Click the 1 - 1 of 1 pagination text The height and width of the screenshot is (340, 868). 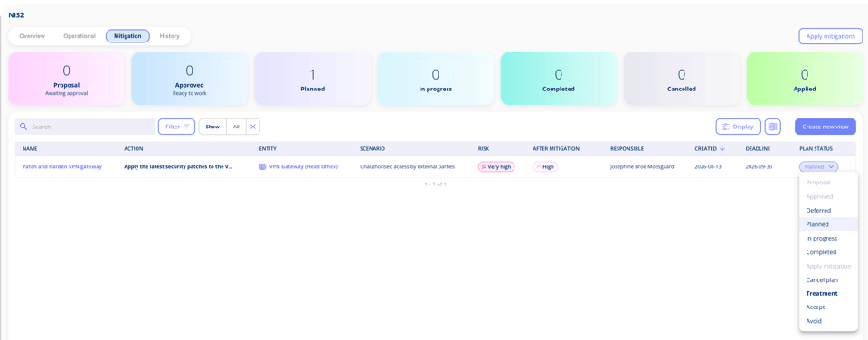[x=436, y=184]
